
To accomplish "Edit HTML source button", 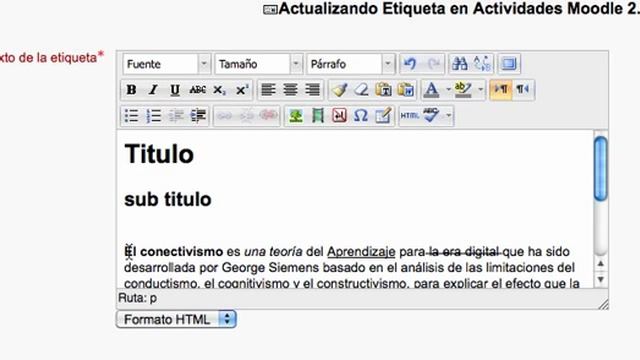I will 409,116.
